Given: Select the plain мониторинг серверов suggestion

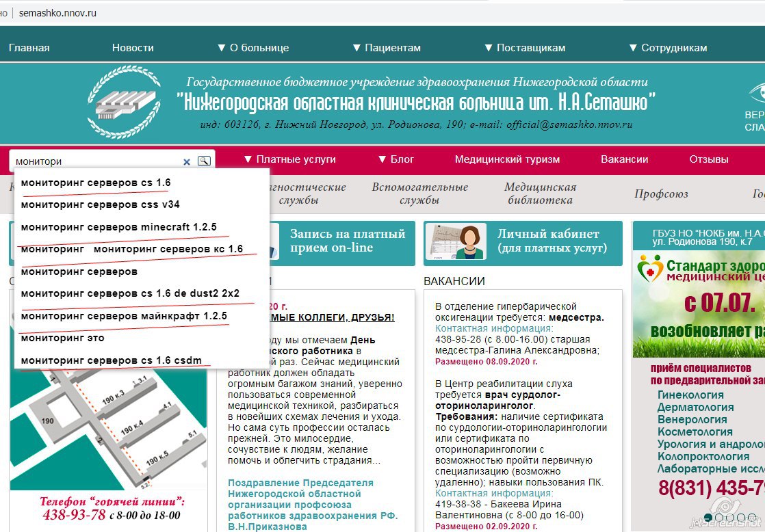Looking at the screenshot, I should [x=79, y=271].
